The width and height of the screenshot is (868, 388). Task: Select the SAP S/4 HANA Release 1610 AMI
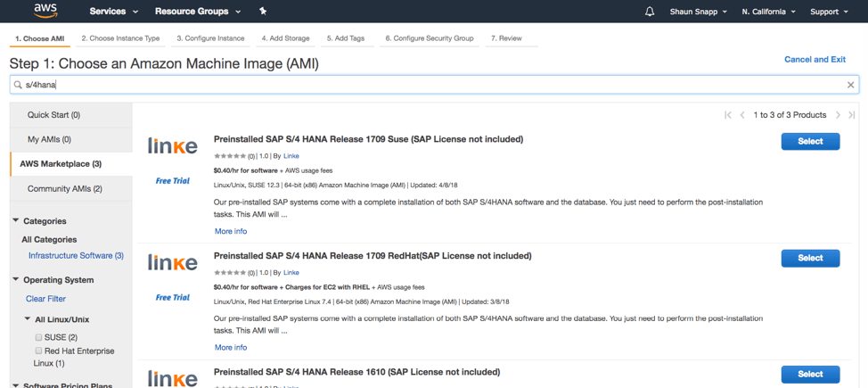click(x=810, y=374)
